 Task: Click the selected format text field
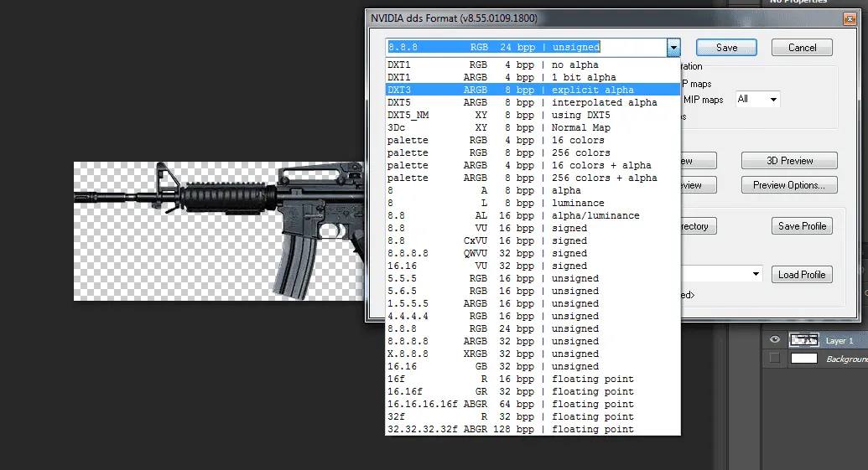(x=527, y=48)
